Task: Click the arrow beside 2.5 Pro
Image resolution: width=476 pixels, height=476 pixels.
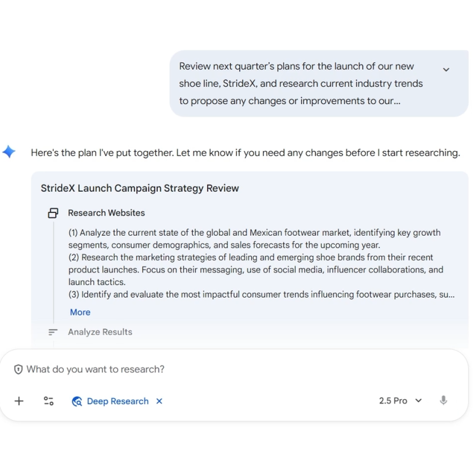Action: coord(418,401)
